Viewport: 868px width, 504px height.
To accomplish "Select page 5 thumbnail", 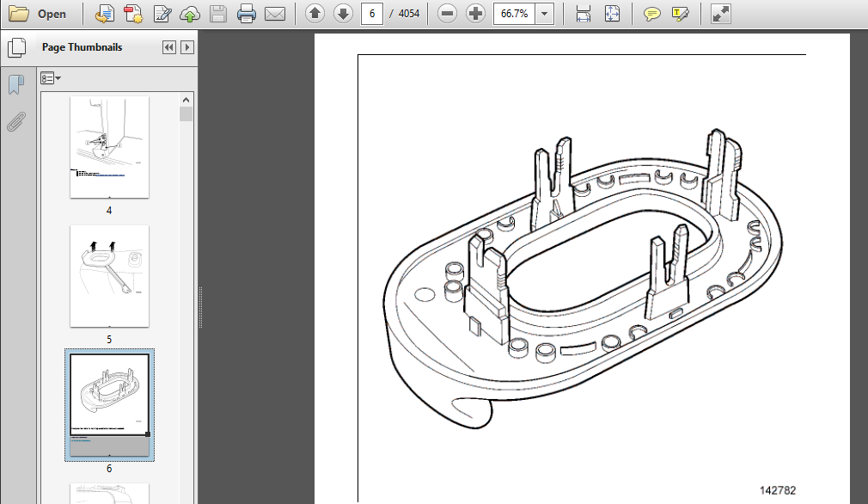I will pyautogui.click(x=110, y=276).
